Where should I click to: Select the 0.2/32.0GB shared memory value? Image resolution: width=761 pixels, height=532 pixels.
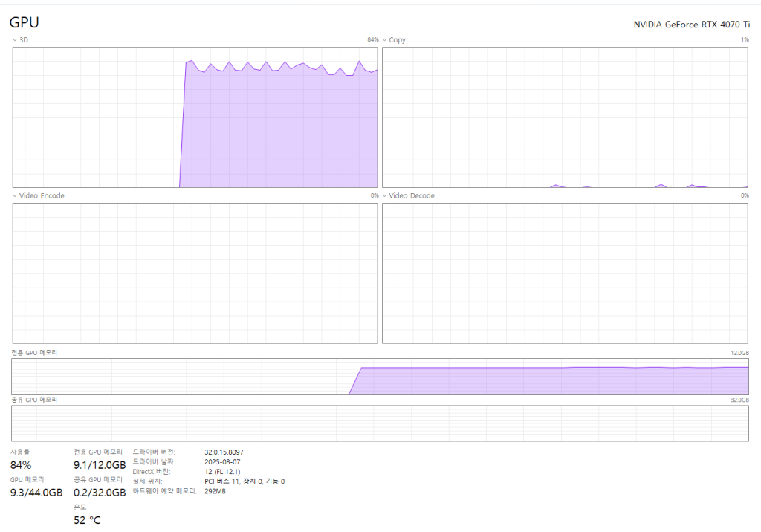(x=100, y=493)
